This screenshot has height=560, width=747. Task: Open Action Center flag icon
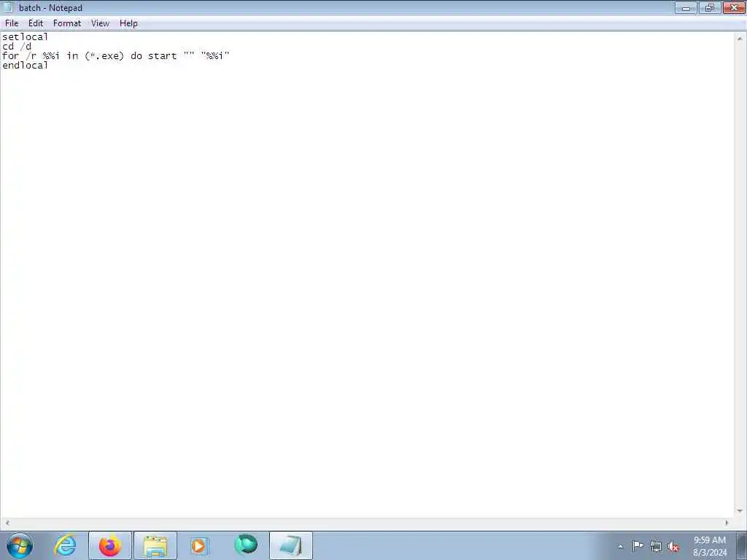[638, 546]
